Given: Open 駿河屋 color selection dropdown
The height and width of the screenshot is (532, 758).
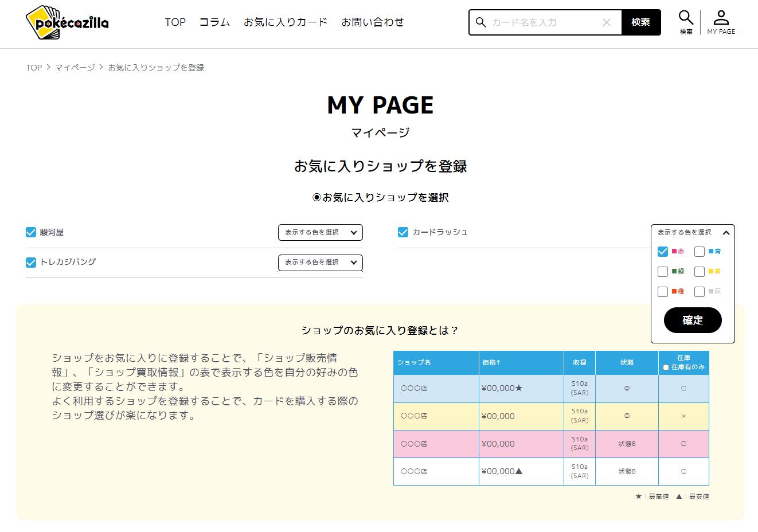Looking at the screenshot, I should coord(321,232).
